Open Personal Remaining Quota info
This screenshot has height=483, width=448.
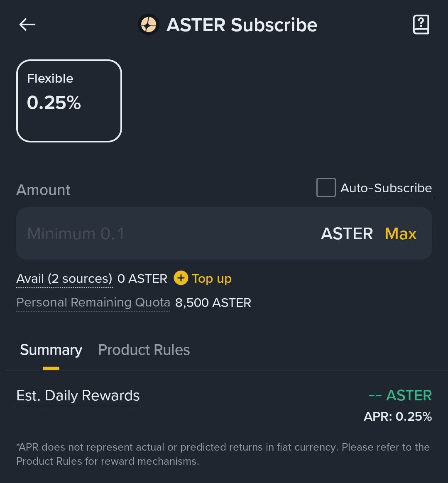pyautogui.click(x=93, y=302)
